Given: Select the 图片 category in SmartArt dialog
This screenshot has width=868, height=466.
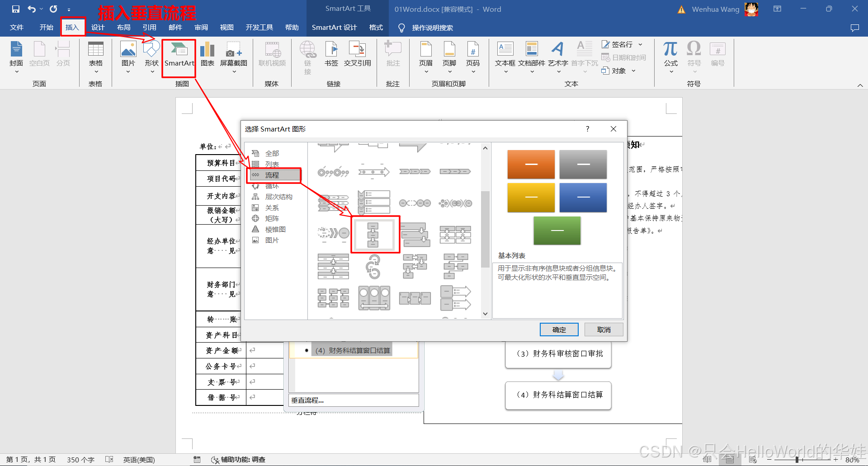Looking at the screenshot, I should click(272, 240).
